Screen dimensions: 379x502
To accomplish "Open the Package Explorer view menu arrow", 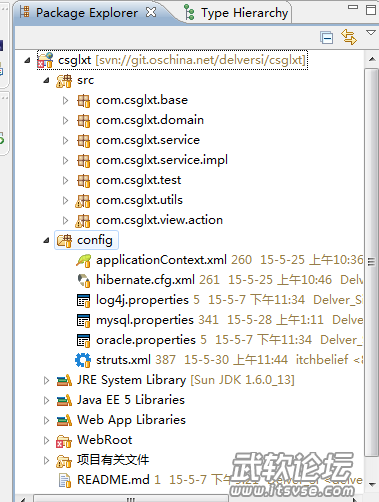I will pos(371,33).
